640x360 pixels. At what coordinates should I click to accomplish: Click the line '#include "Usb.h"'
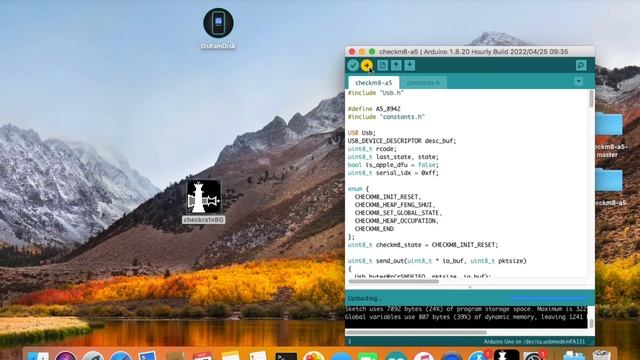[376, 93]
